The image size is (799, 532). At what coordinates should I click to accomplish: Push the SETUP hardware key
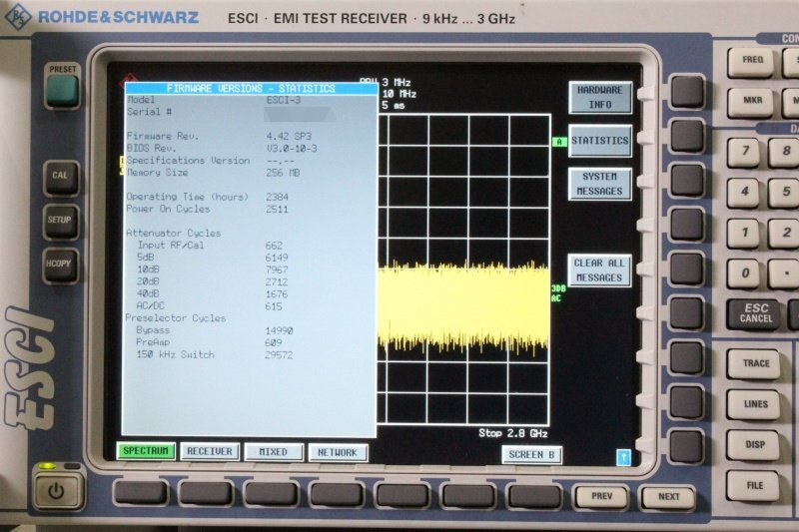[60, 222]
